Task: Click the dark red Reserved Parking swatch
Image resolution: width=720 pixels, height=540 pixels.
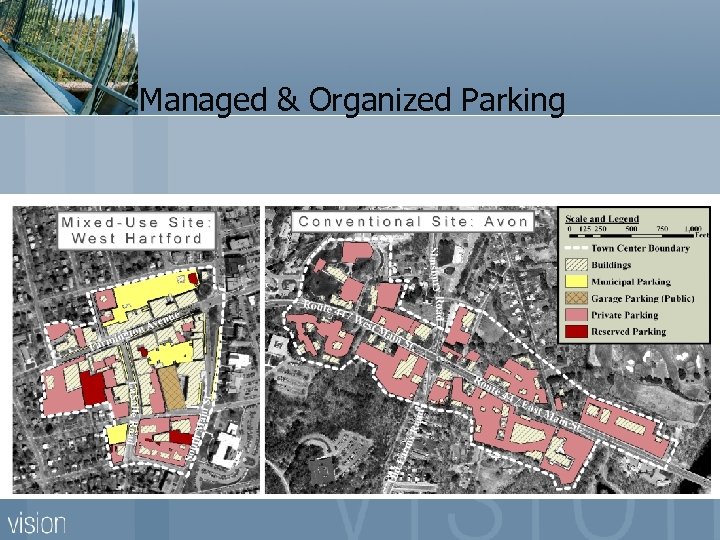Action: tap(576, 332)
